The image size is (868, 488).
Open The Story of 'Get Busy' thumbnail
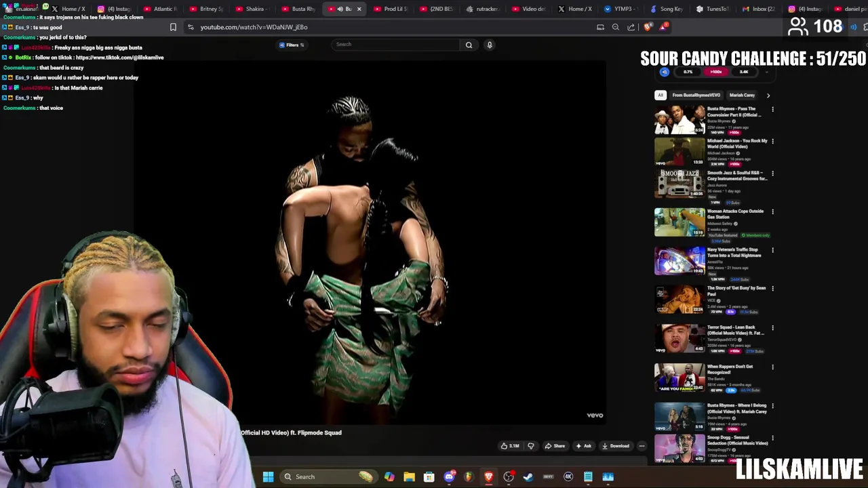(679, 300)
